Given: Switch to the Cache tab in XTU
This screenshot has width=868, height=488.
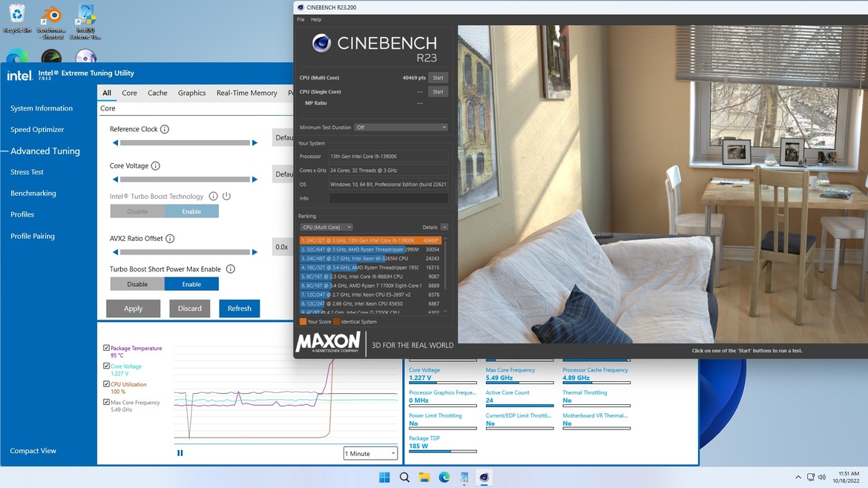Looking at the screenshot, I should (157, 93).
